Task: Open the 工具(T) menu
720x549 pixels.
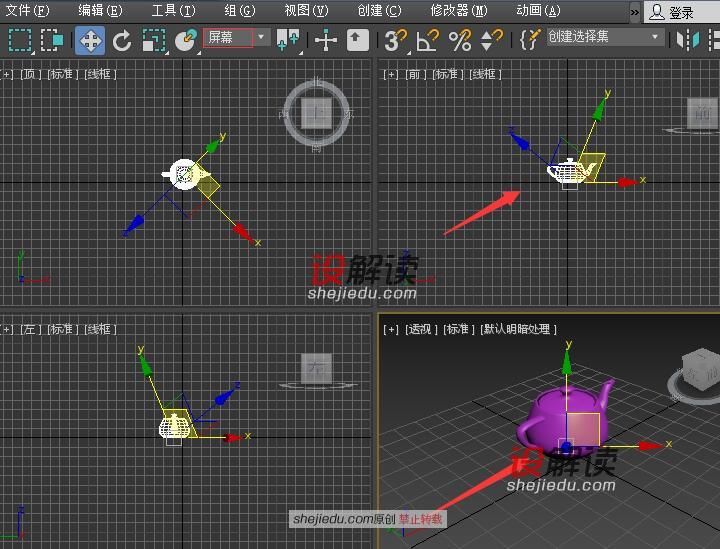Action: coord(173,10)
